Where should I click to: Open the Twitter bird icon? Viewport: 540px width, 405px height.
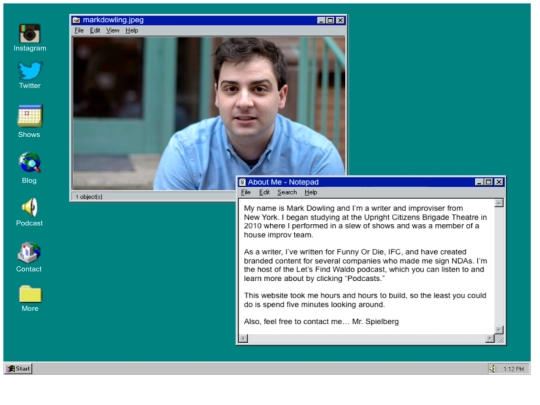click(x=30, y=70)
